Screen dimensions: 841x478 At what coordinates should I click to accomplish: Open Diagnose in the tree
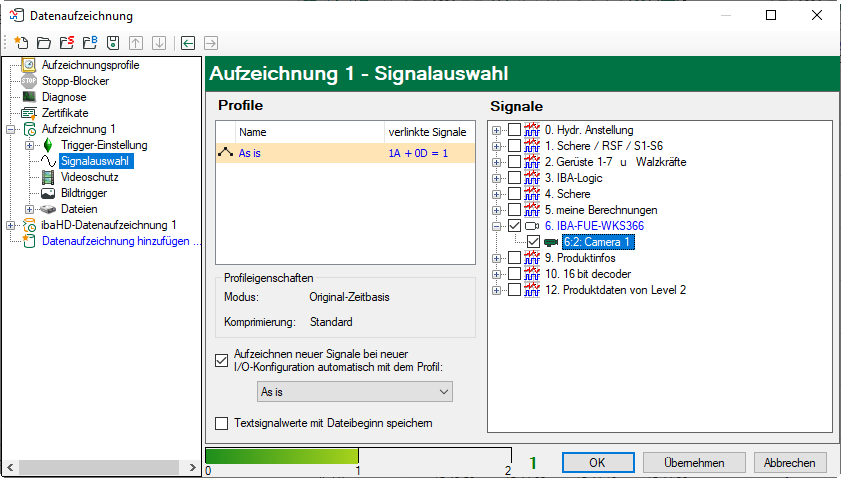pos(64,97)
